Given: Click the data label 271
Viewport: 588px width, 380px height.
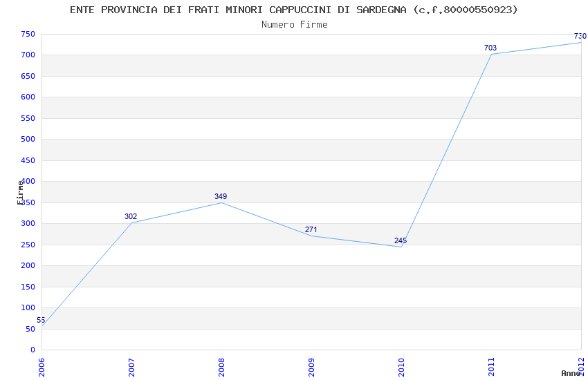Looking at the screenshot, I should pos(311,229).
